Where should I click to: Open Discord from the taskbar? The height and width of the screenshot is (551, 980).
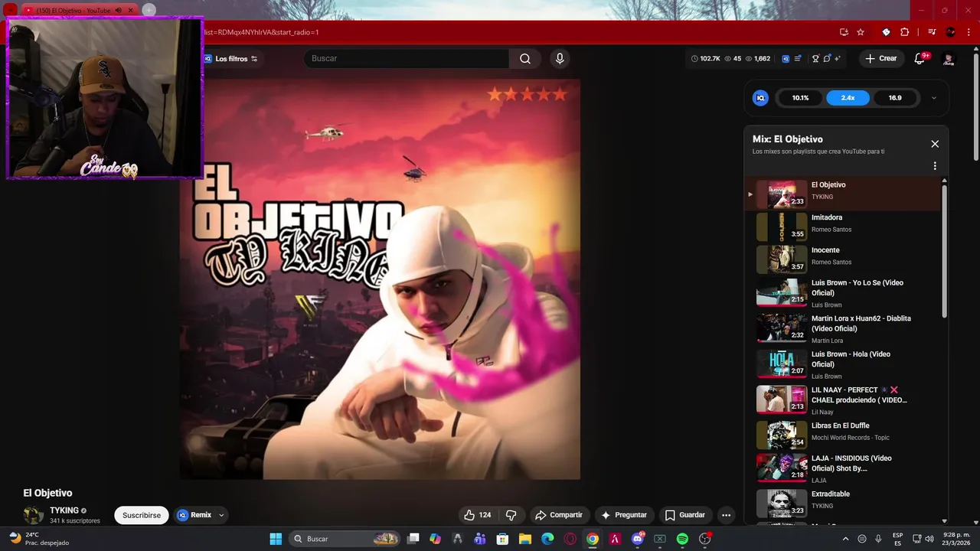[638, 539]
